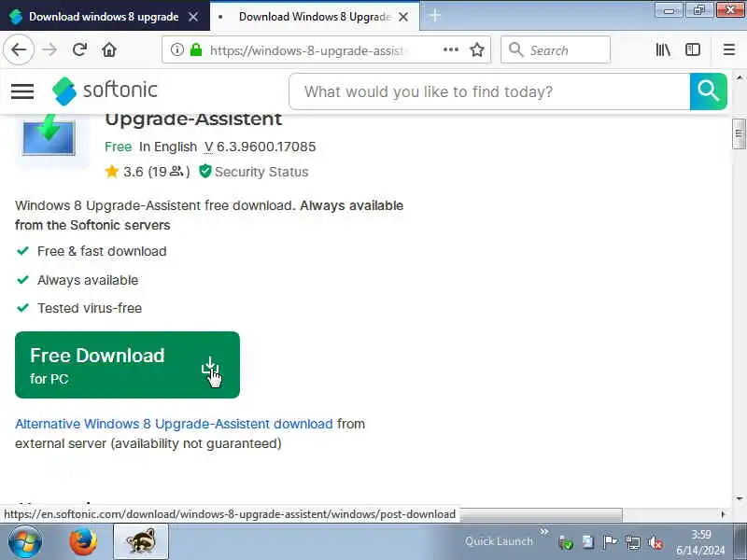
Task: Click the Firefox taskbar icon
Action: (83, 542)
